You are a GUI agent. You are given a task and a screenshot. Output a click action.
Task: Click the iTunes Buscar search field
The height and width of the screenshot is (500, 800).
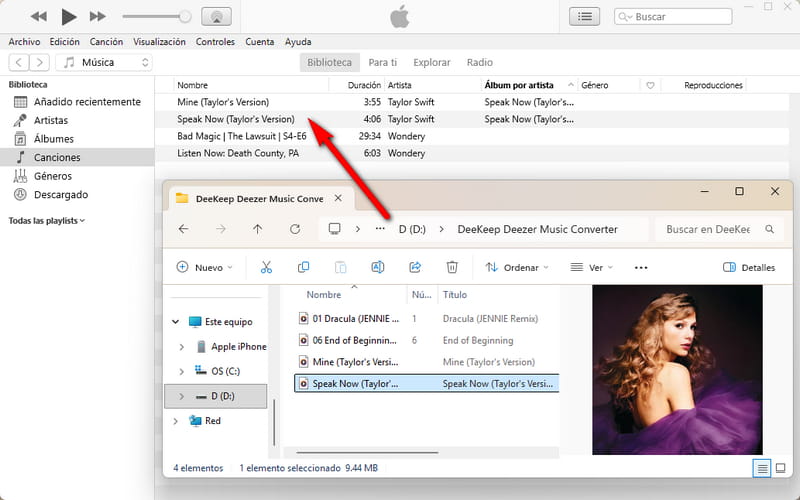(x=673, y=16)
